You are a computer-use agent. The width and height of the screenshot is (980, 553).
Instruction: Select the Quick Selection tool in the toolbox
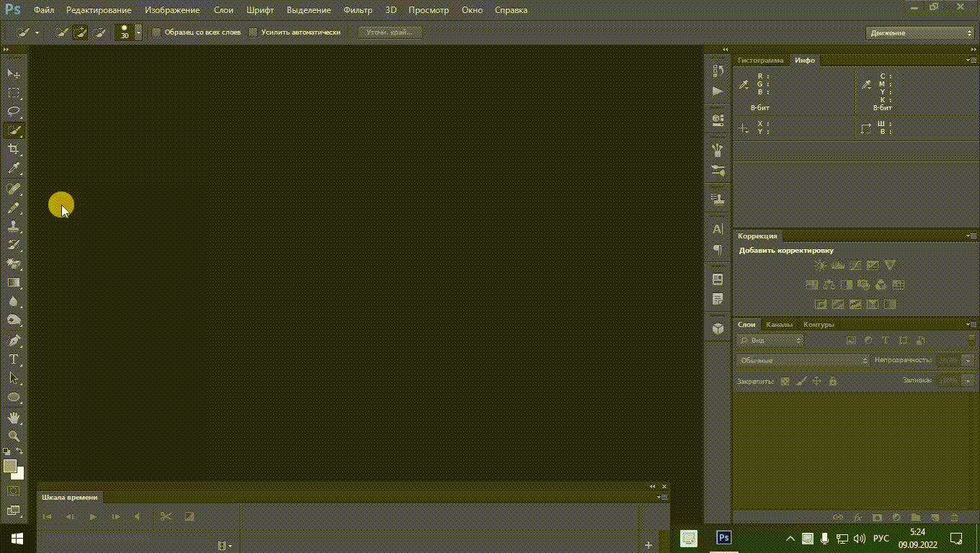[x=14, y=130]
